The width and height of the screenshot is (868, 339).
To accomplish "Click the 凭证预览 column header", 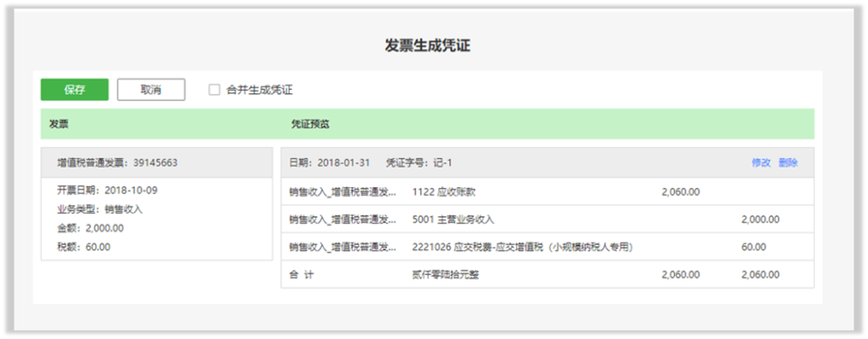I will coord(310,125).
